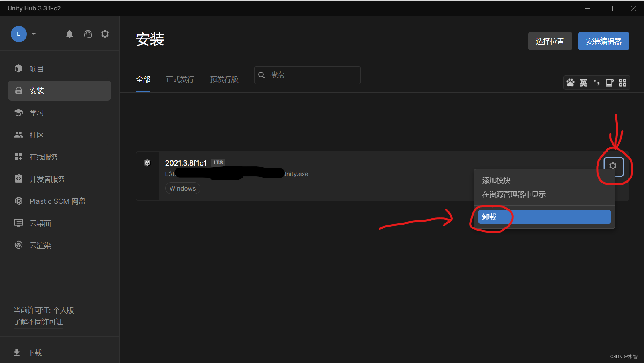Click the 云渲染 render icon
The width and height of the screenshot is (644, 363).
pos(18,245)
